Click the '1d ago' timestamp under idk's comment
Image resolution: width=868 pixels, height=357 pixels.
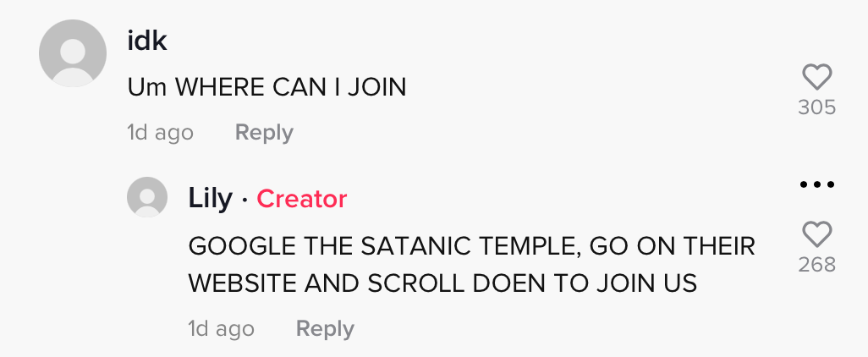click(x=161, y=133)
